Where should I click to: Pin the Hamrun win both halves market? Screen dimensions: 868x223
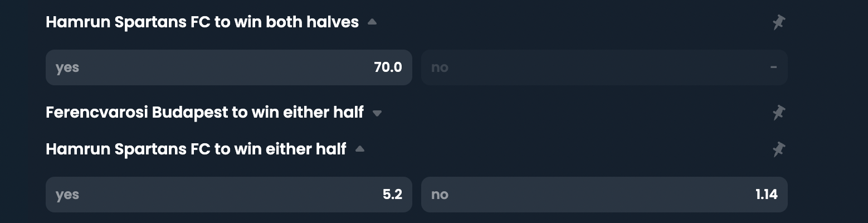pos(778,22)
